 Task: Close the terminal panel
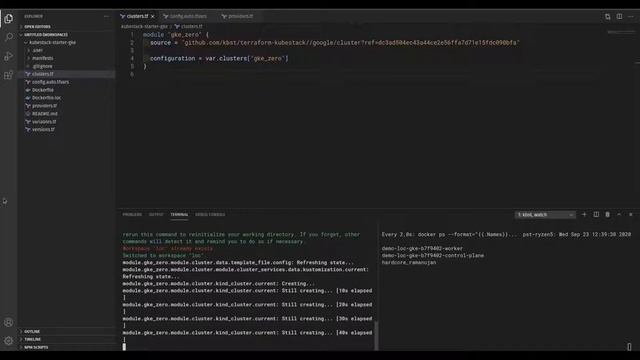631,214
